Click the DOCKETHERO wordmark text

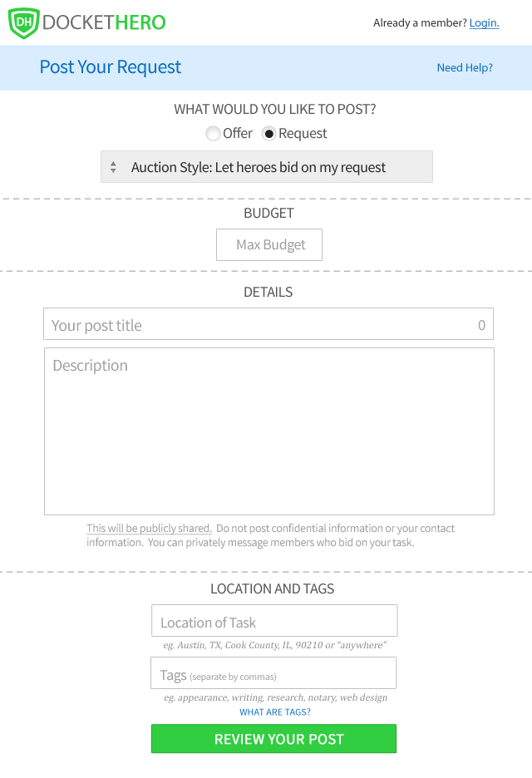pyautogui.click(x=104, y=22)
